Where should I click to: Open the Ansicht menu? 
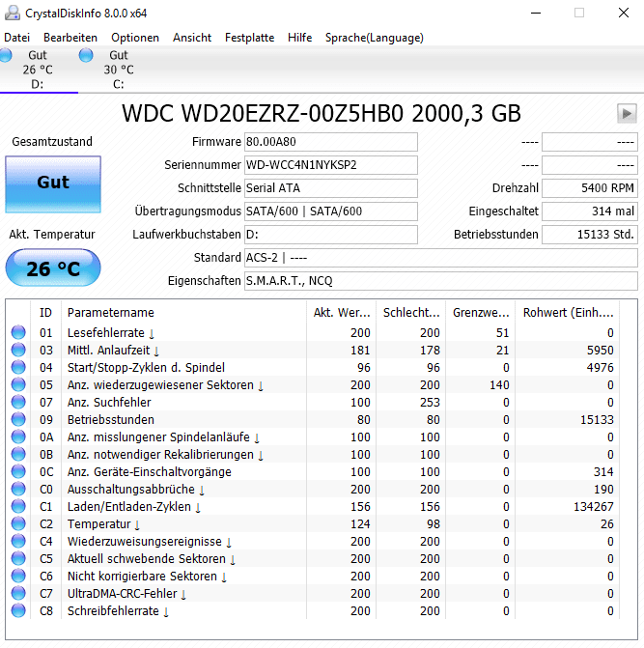click(192, 38)
